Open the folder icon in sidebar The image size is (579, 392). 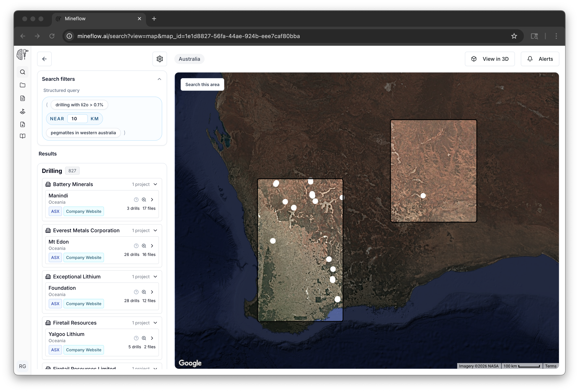[23, 85]
